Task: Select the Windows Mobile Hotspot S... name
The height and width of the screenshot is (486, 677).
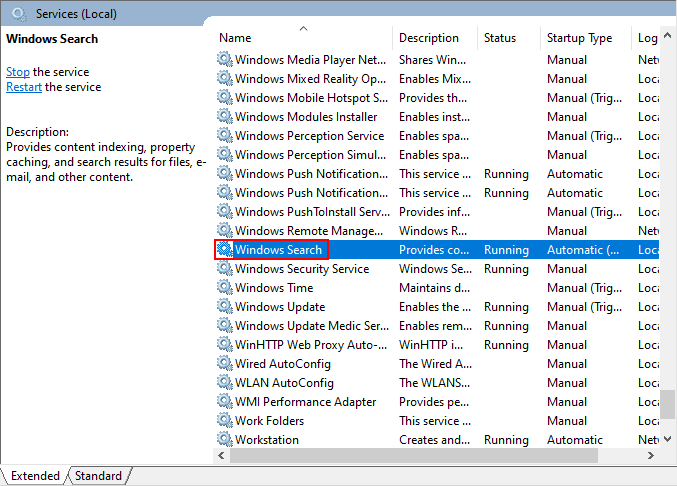Action: [311, 98]
